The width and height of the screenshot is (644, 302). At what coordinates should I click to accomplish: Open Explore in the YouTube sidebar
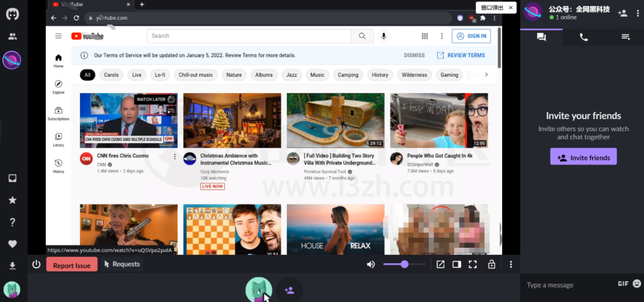pos(58,86)
